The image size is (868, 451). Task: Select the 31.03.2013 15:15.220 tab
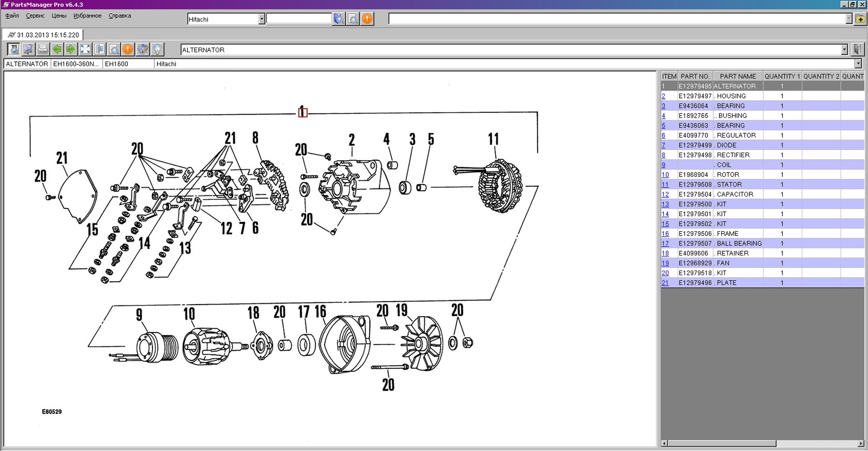pyautogui.click(x=43, y=35)
